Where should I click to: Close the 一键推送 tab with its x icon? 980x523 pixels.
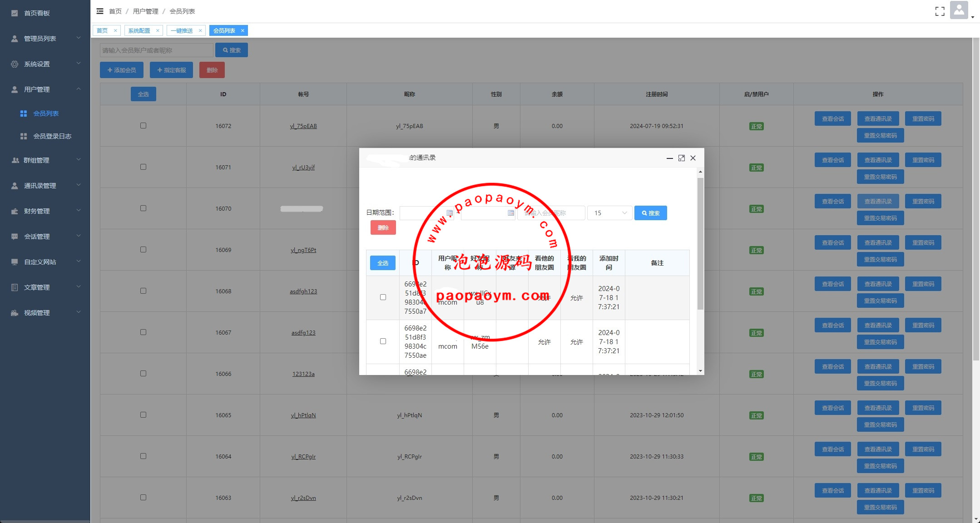pyautogui.click(x=200, y=30)
